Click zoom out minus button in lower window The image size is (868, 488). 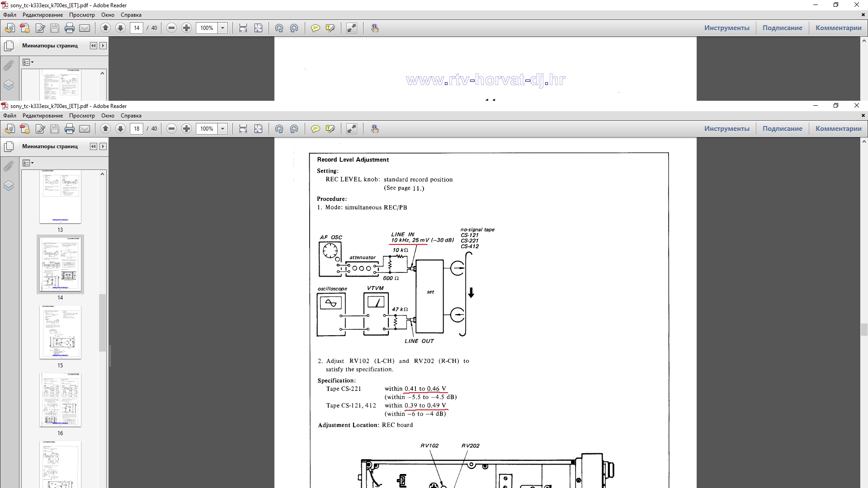coord(171,129)
